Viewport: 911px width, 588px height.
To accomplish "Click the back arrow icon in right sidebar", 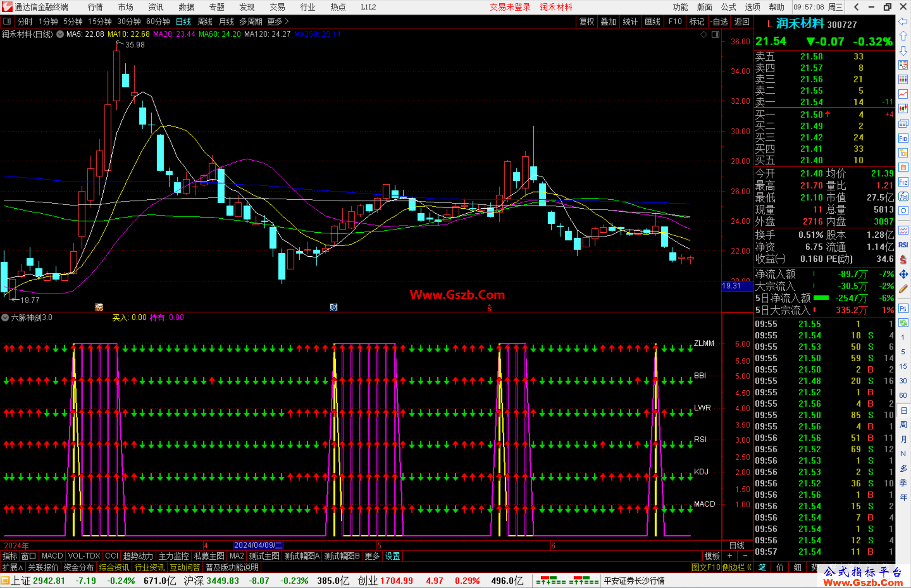I will click(x=903, y=21).
